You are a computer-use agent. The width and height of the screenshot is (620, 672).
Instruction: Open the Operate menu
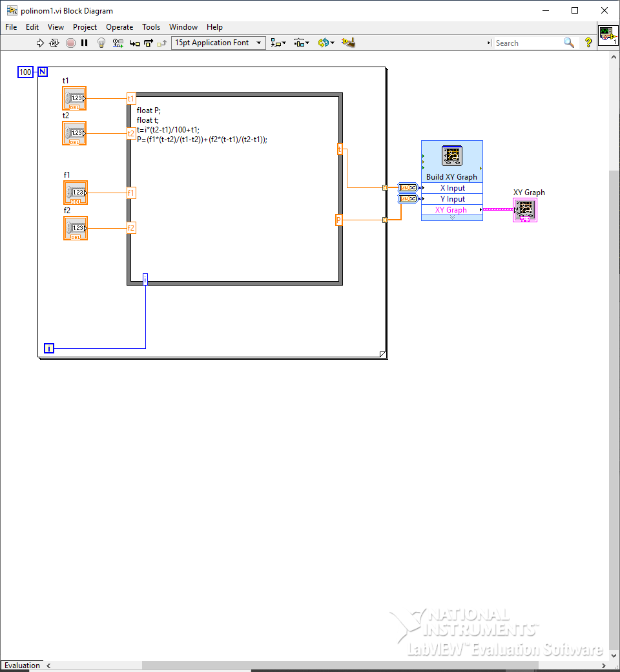[x=119, y=27]
